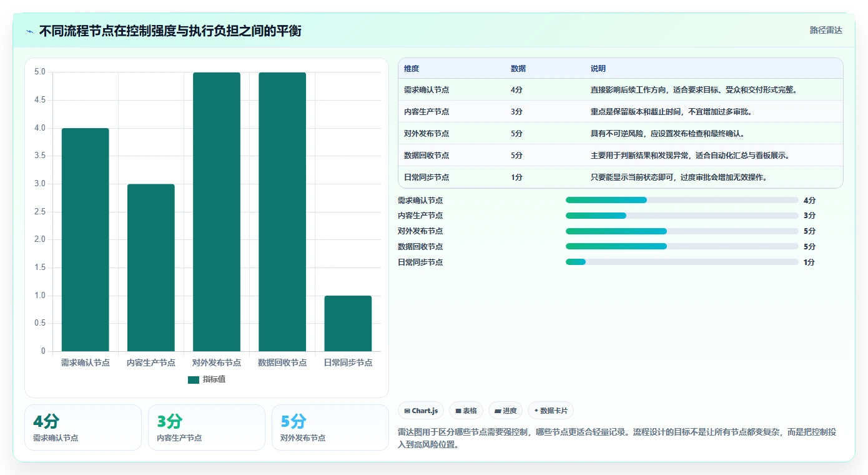Click the description starting 直接影响后续工作方向
This screenshot has height=475, width=868.
pyautogui.click(x=694, y=90)
